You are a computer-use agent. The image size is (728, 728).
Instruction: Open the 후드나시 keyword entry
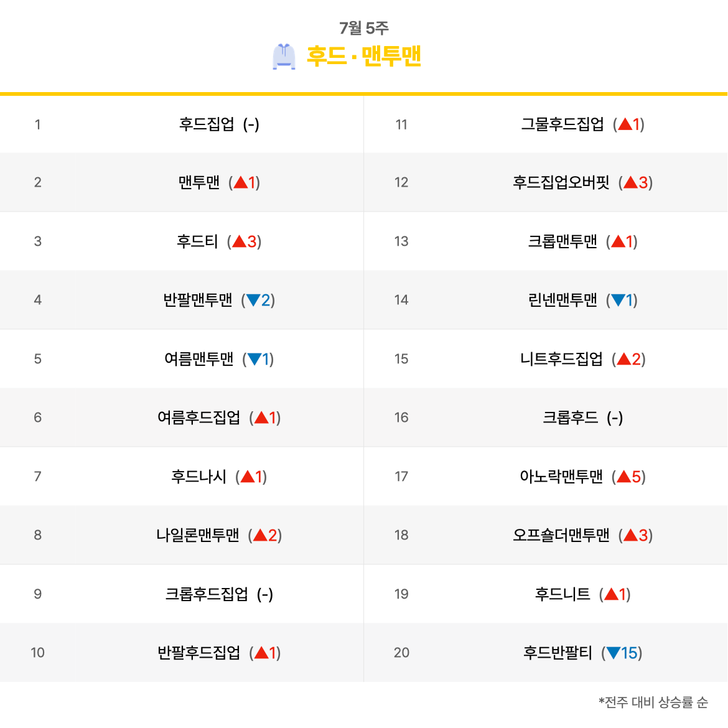click(x=198, y=477)
